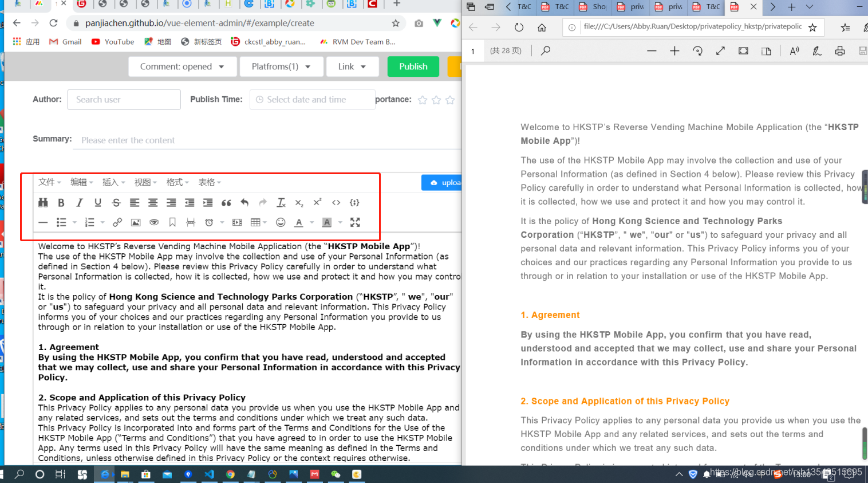Open numbered list style dropdown arrow
Viewport: 868px width, 483px height.
coord(102,222)
